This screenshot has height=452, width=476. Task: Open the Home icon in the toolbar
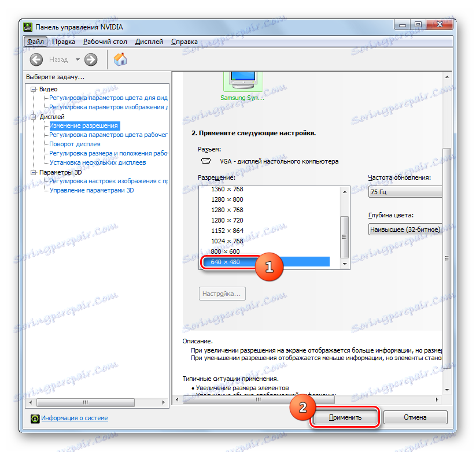120,59
